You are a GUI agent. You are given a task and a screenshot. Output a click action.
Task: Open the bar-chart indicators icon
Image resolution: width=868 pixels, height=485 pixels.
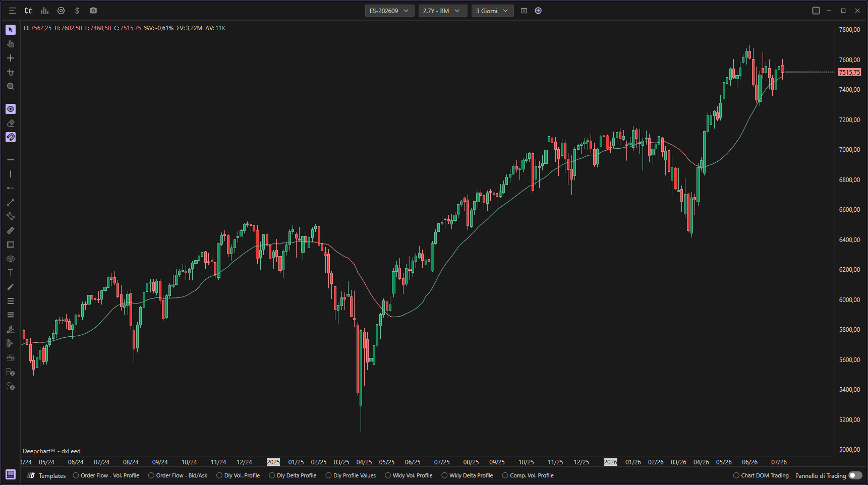[45, 11]
